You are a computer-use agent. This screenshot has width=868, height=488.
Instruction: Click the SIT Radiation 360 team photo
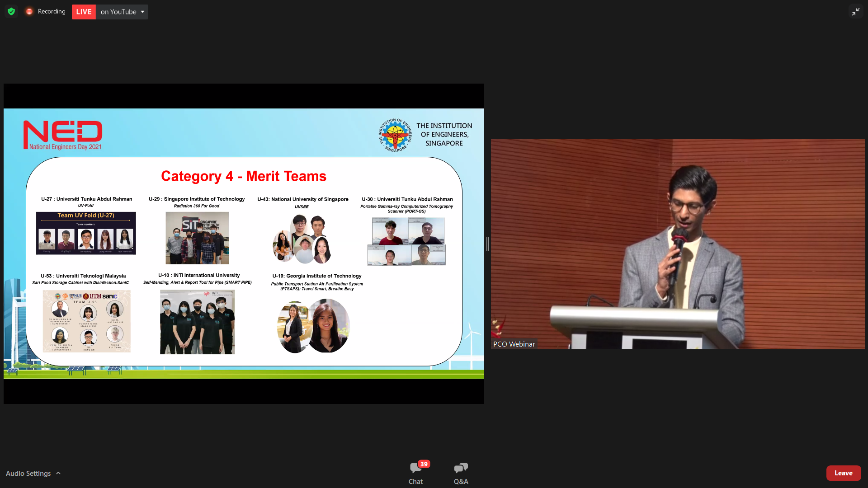197,238
